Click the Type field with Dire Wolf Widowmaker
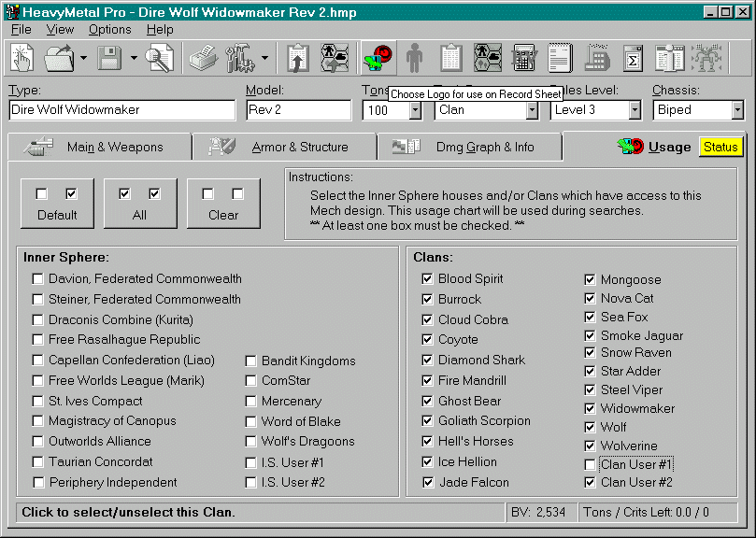This screenshot has height=538, width=756. coord(122,110)
